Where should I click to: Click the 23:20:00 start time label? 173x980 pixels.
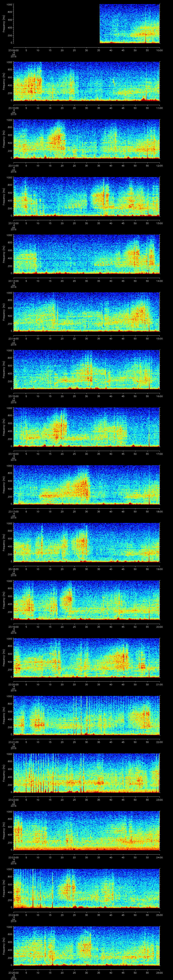(x=14, y=684)
